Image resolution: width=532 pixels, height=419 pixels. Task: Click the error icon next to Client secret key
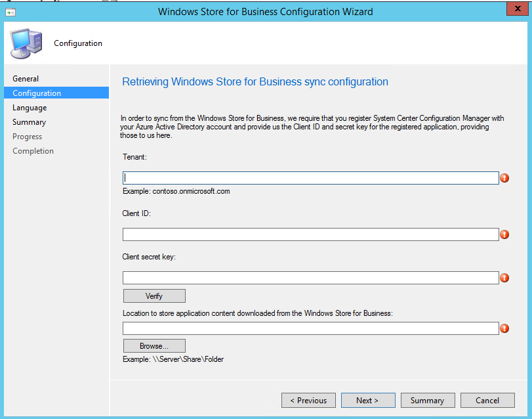[x=504, y=278]
